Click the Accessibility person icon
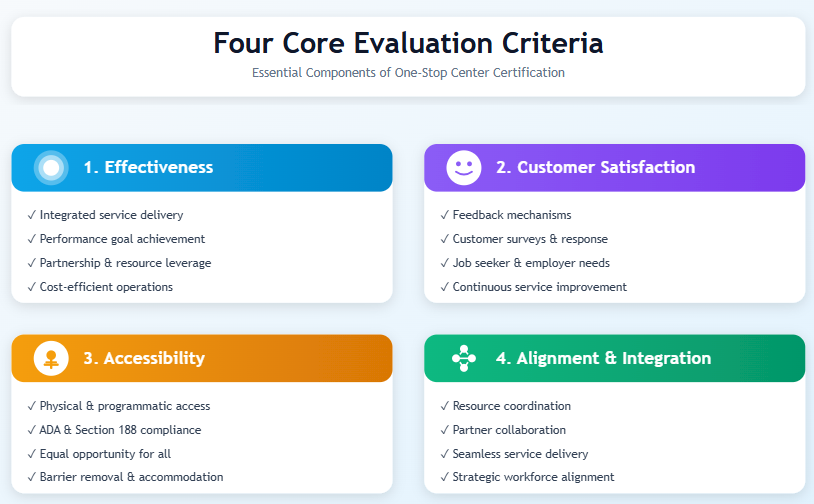The image size is (814, 504). pyautogui.click(x=51, y=358)
